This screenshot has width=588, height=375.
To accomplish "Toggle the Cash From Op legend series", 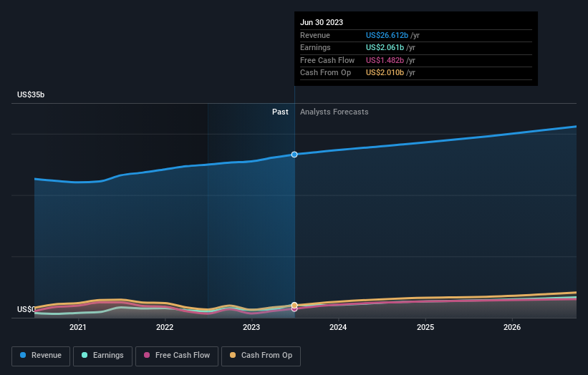I will (261, 356).
